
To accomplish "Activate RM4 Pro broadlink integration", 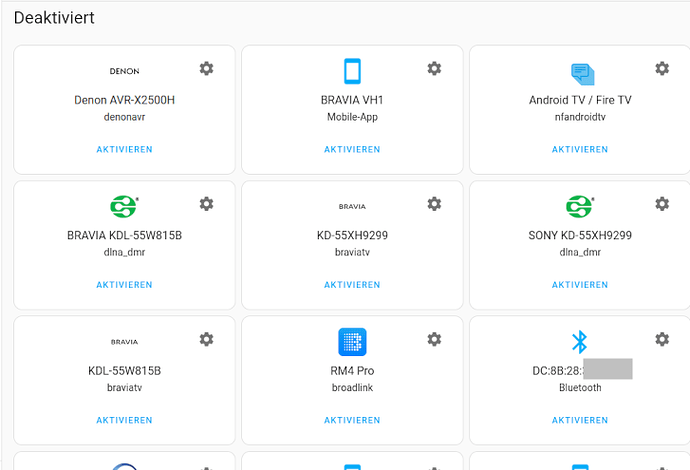I will coord(352,420).
